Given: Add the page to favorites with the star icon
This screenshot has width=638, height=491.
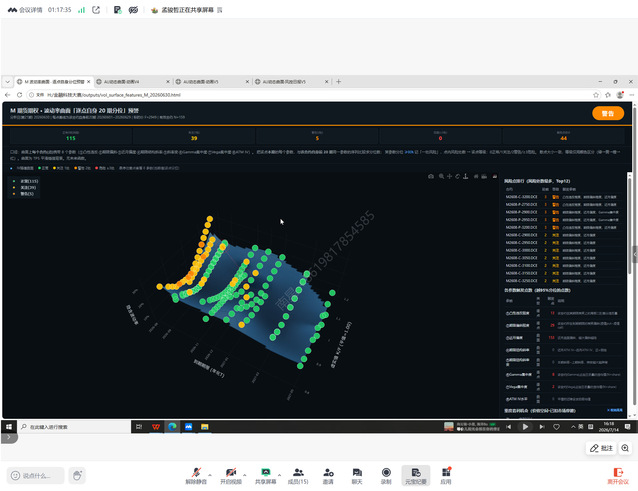Looking at the screenshot, I should (596, 95).
